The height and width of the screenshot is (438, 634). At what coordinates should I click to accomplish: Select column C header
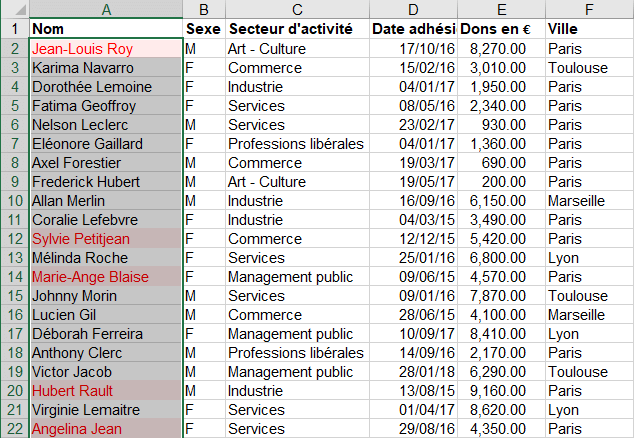tap(296, 9)
